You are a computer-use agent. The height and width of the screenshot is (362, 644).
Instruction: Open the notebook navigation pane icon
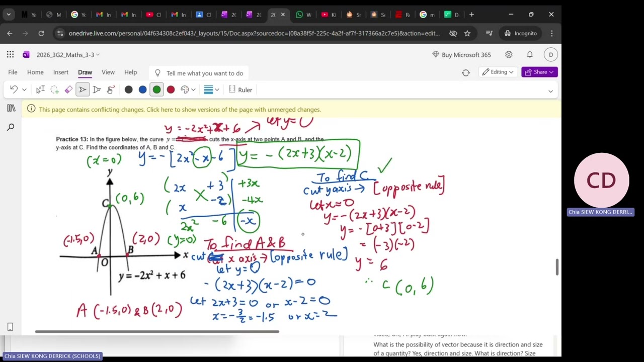point(11,108)
